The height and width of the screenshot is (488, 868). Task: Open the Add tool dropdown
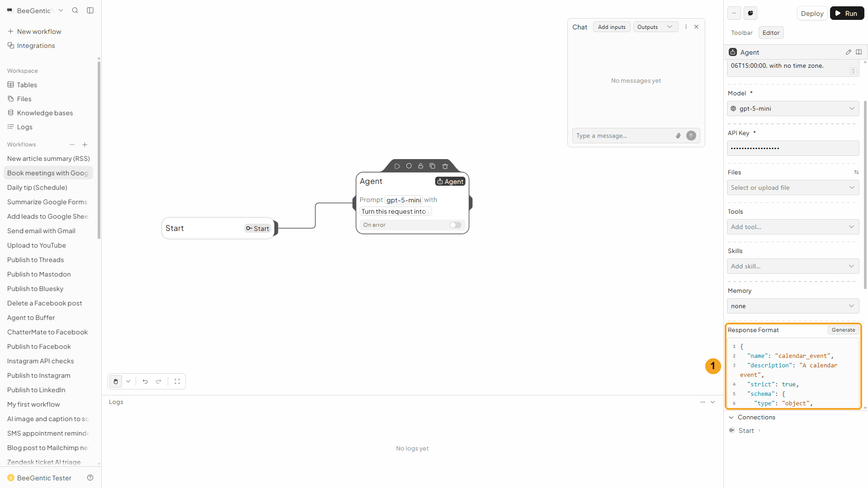click(x=793, y=227)
